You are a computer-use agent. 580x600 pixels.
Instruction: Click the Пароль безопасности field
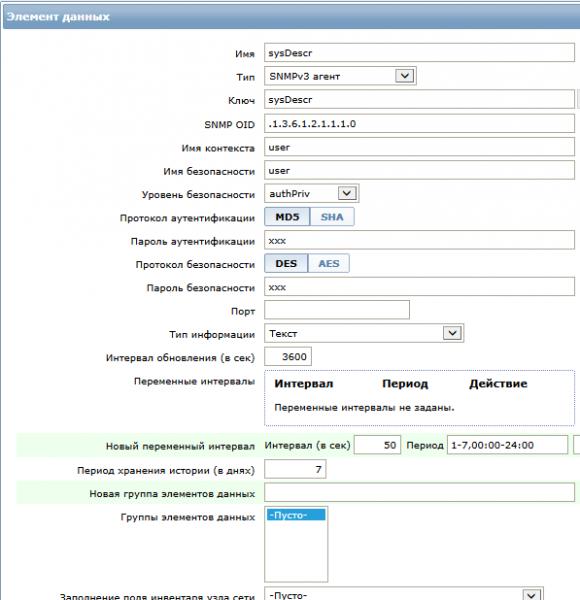[419, 287]
